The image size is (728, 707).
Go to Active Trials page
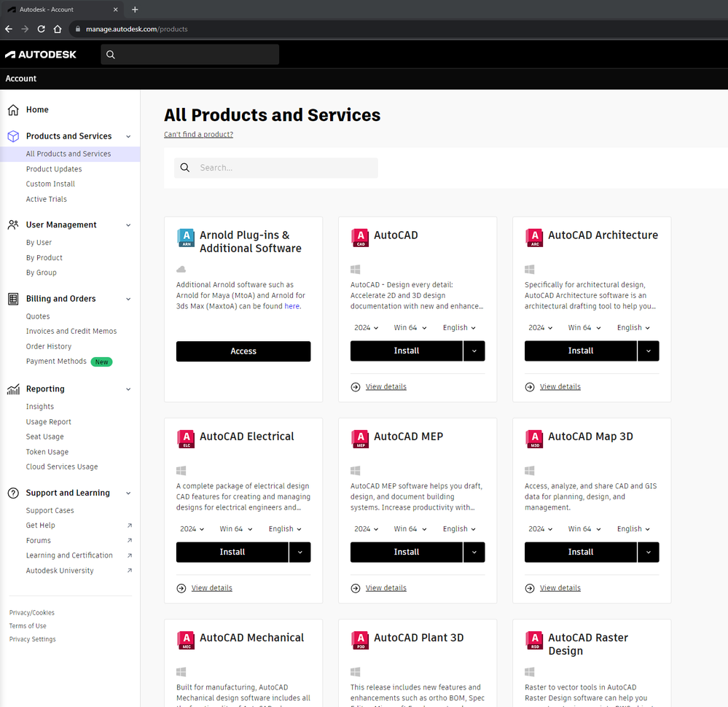point(47,199)
